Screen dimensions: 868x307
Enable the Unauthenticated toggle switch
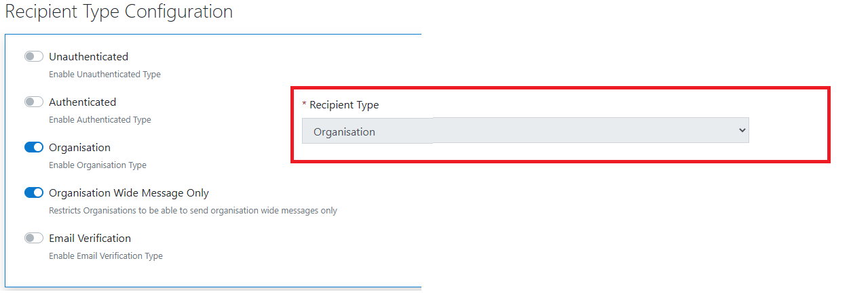34,56
